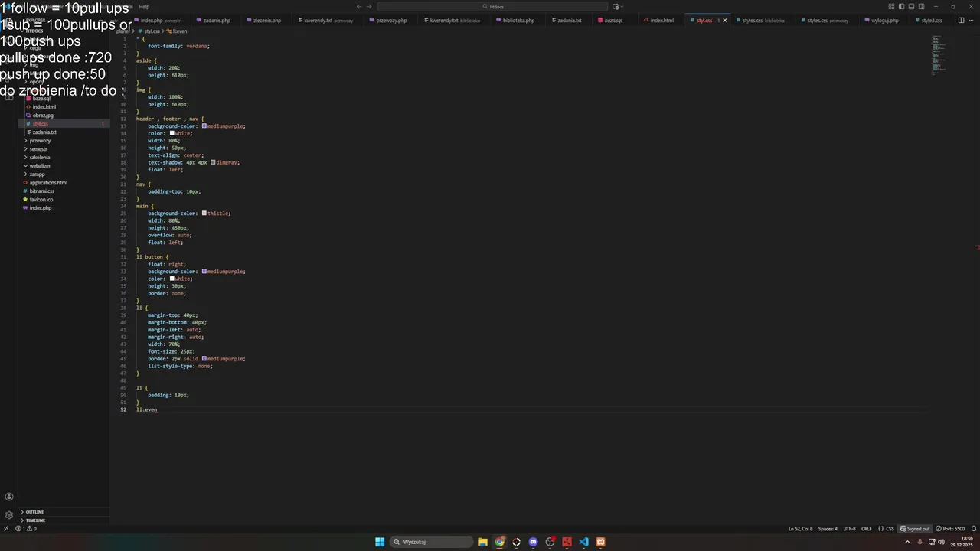Split the editor to the right
The height and width of the screenshot is (551, 980).
[x=961, y=21]
